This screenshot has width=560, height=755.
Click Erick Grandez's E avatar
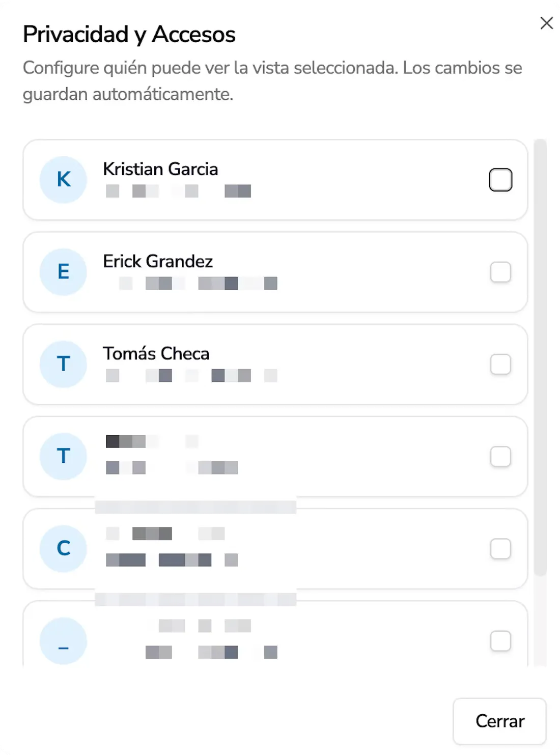[64, 272]
